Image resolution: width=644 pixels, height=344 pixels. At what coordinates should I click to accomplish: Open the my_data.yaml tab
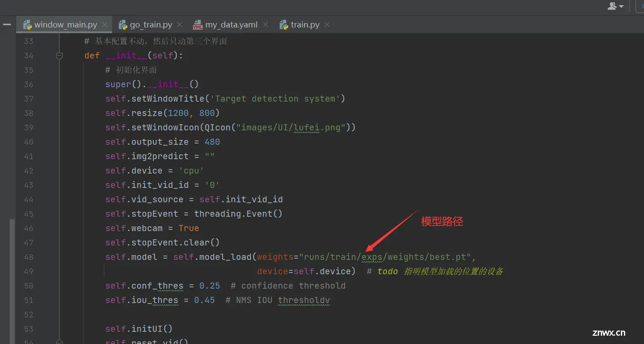pyautogui.click(x=231, y=25)
